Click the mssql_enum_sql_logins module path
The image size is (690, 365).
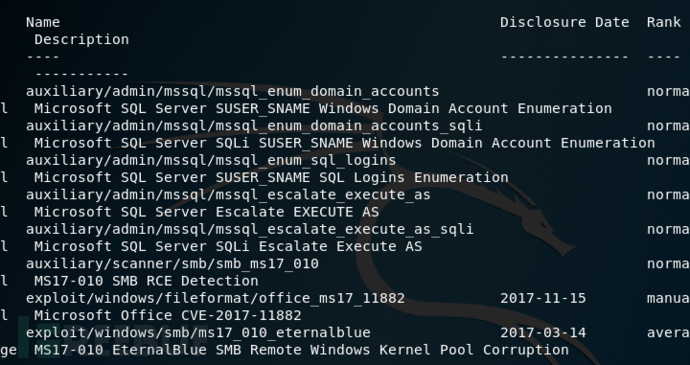pyautogui.click(x=211, y=160)
